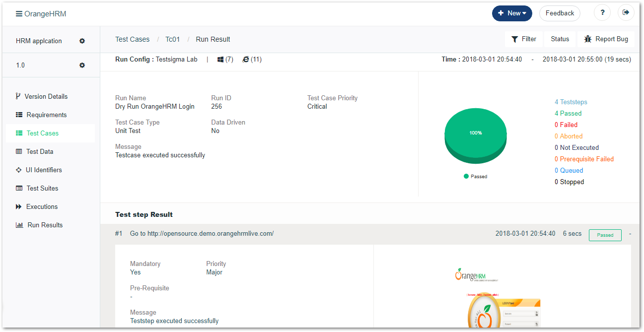Click the Test Data table icon
Screen dimensions: 644x332
tap(19, 151)
